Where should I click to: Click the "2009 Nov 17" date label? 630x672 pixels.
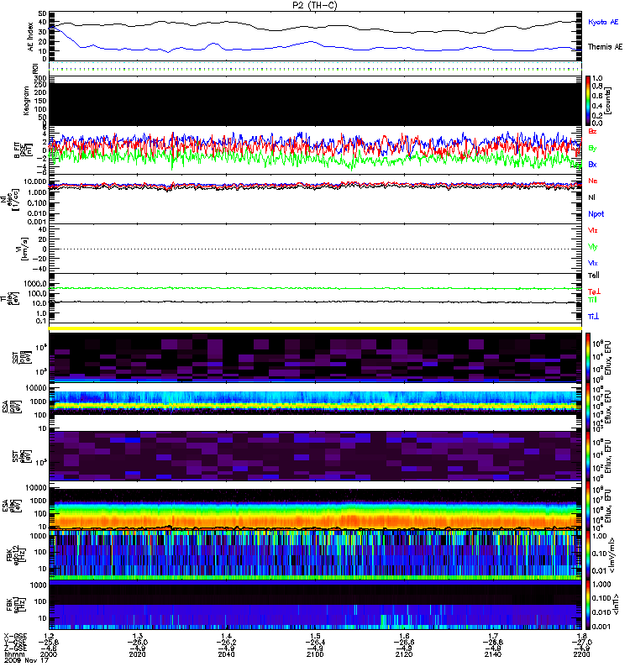tap(27, 660)
